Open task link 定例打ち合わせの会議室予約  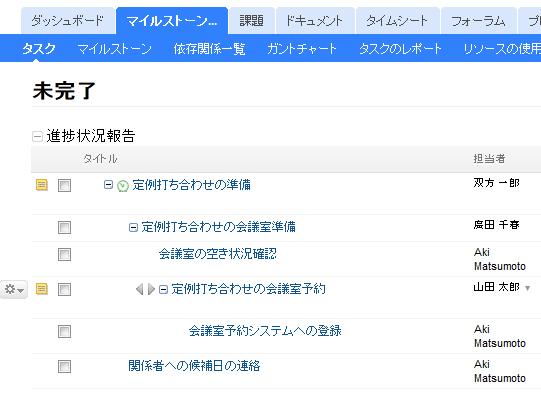(x=248, y=289)
